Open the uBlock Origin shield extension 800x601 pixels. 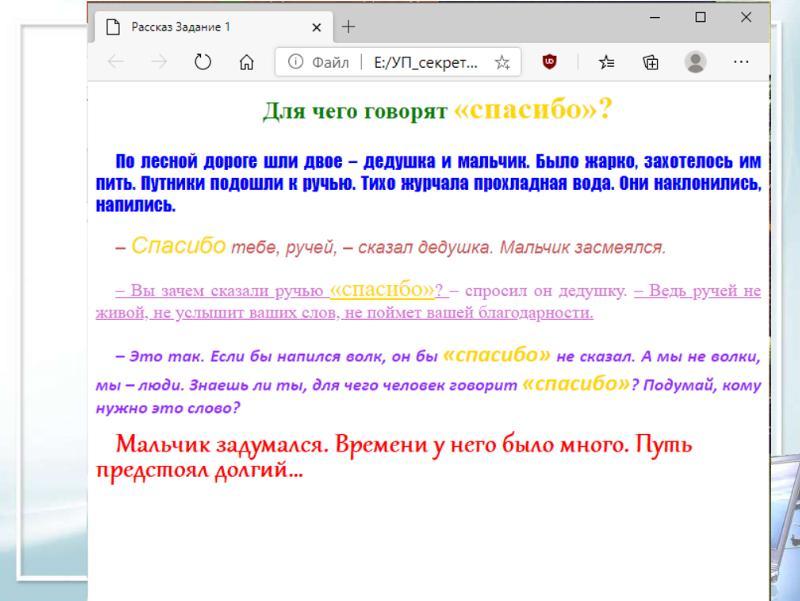549,62
